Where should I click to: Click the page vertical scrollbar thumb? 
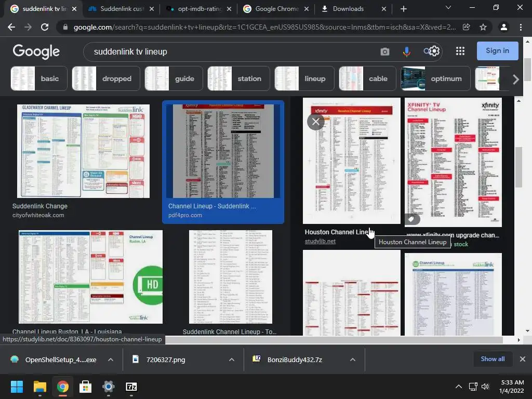click(528, 70)
